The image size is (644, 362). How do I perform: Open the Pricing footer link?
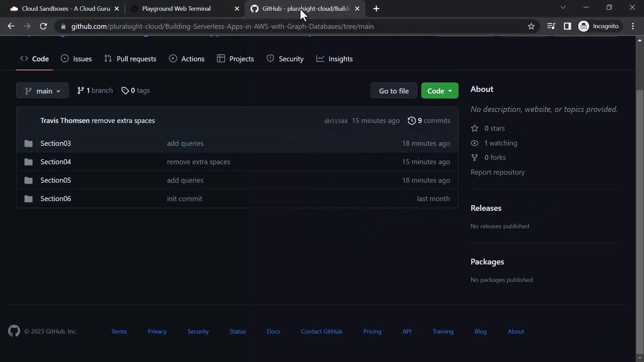(372, 331)
